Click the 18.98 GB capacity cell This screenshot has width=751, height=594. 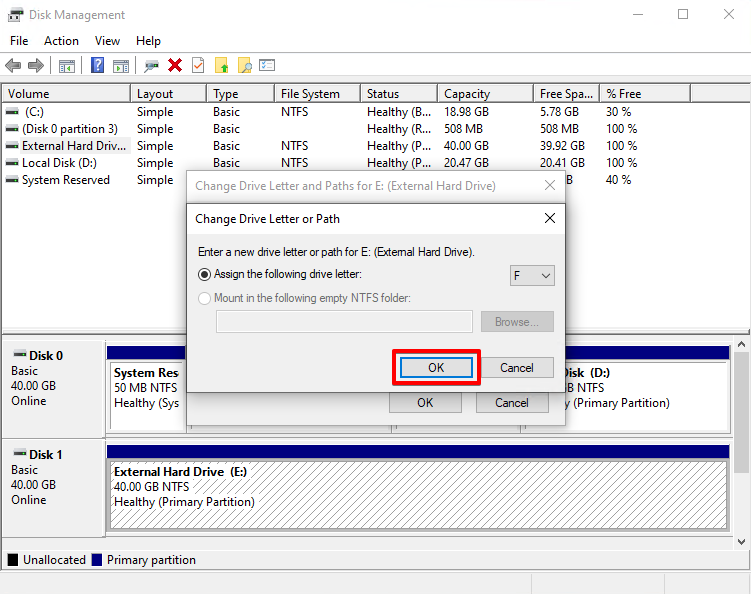(466, 112)
